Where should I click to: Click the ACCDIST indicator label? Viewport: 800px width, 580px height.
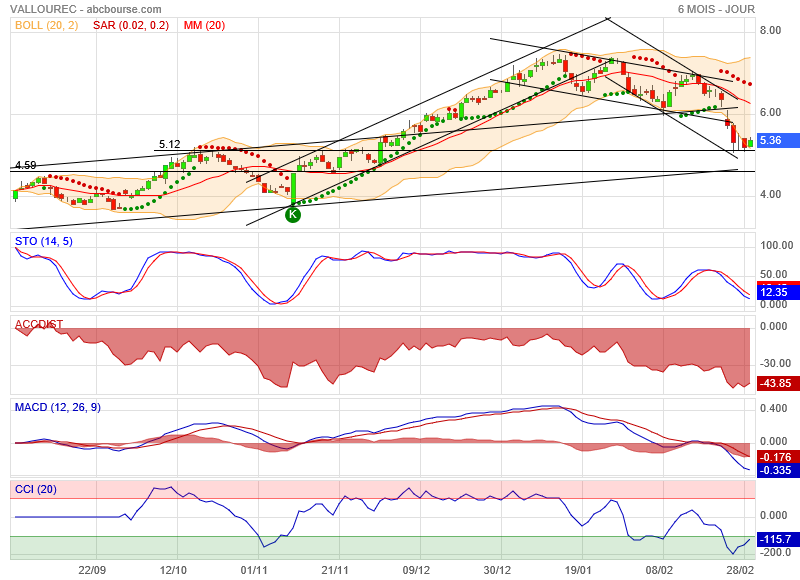tap(39, 324)
